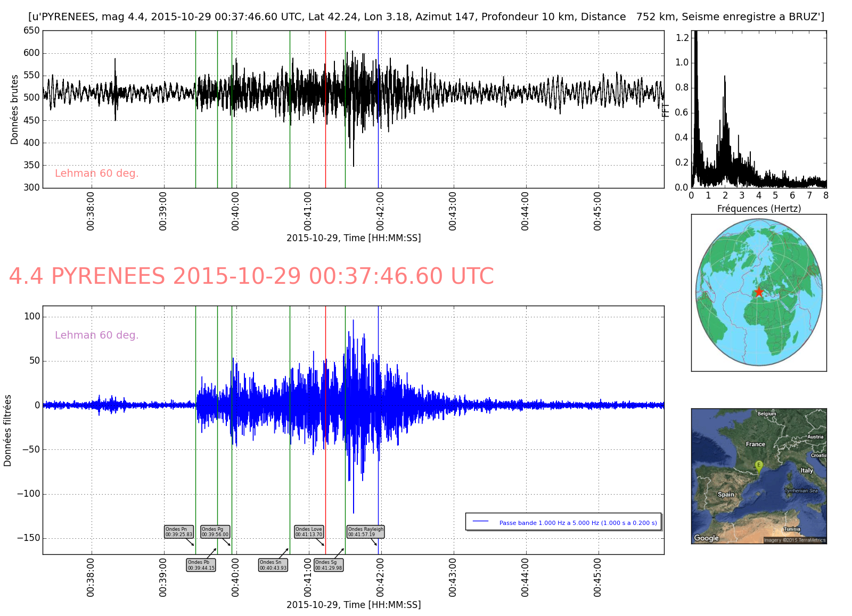
Task: Select the Ondes Sn annotation label
Action: tap(273, 565)
